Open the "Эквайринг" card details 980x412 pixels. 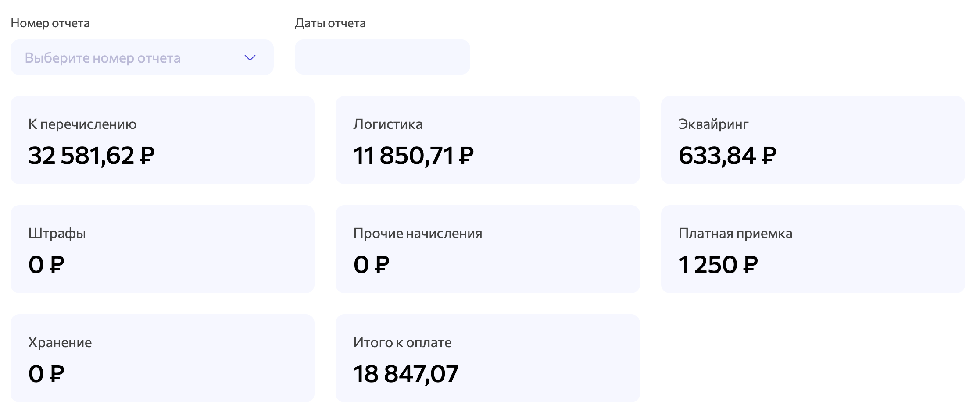tap(814, 140)
